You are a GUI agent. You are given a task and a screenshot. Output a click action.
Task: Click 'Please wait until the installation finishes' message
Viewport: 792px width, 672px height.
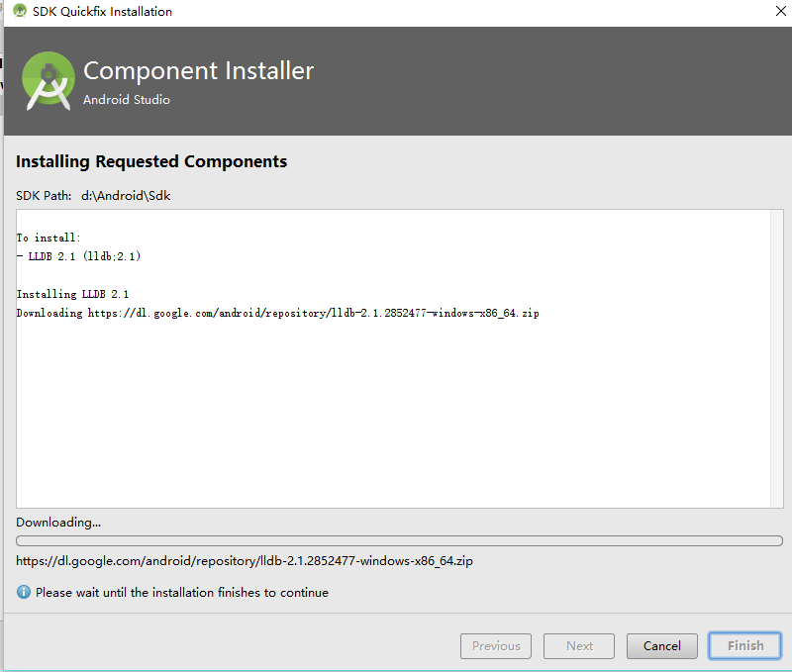pyautogui.click(x=182, y=592)
